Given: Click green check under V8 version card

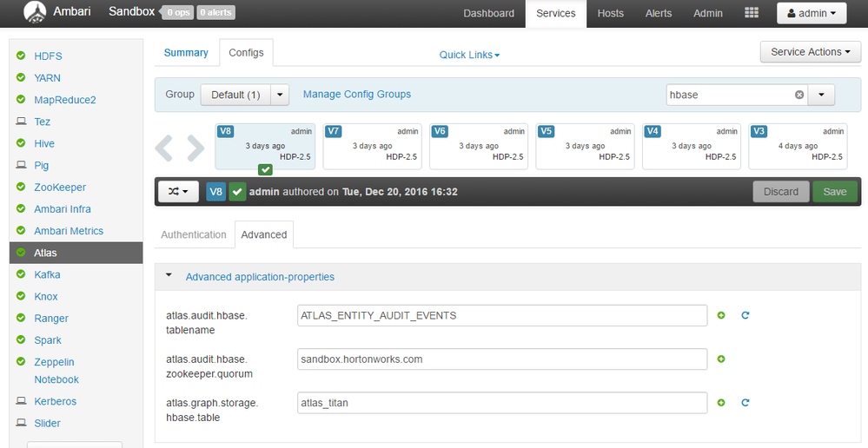Looking at the screenshot, I should 265,169.
